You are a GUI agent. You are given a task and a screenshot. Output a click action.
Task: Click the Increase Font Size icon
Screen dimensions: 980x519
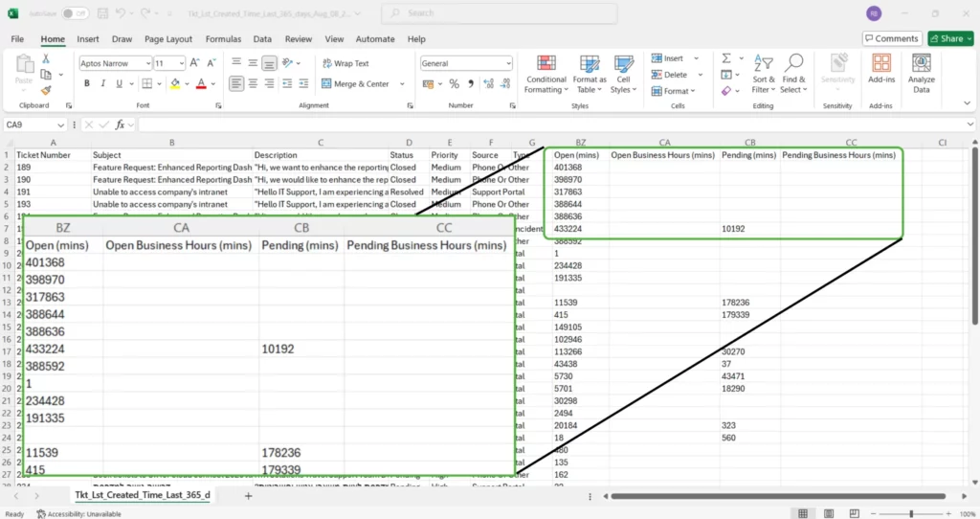[194, 63]
